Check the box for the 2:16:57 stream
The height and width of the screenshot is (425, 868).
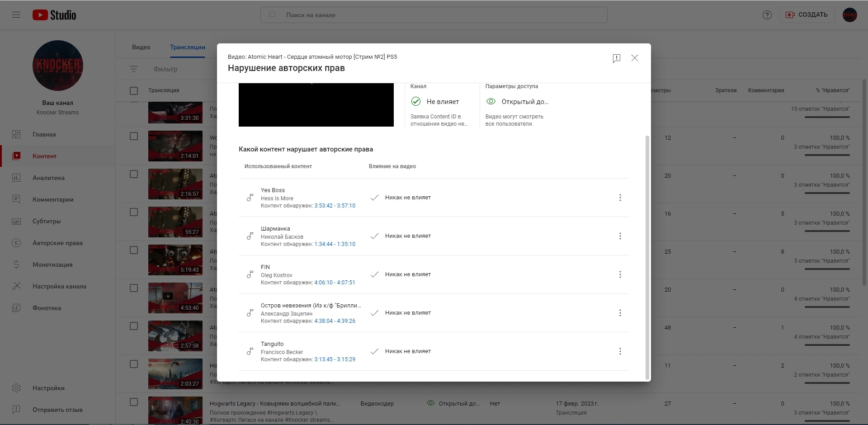coord(134,174)
